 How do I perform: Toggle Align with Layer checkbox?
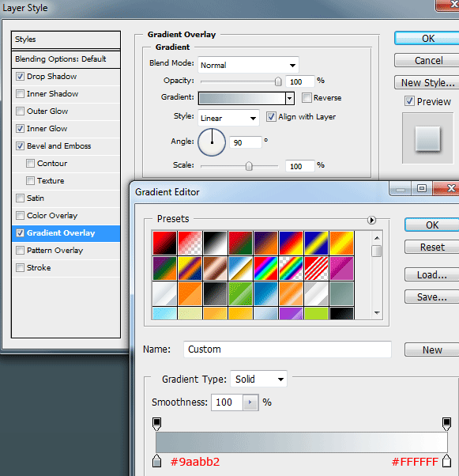[271, 117]
